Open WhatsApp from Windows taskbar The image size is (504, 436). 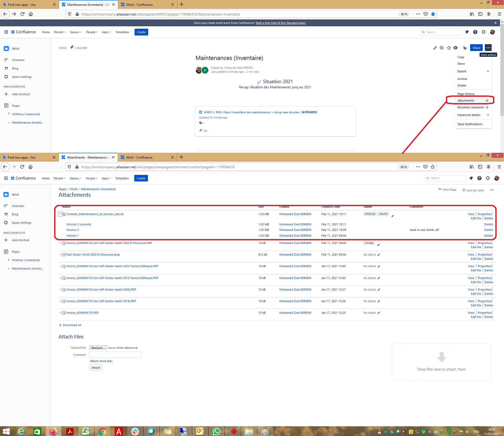pyautogui.click(x=217, y=431)
